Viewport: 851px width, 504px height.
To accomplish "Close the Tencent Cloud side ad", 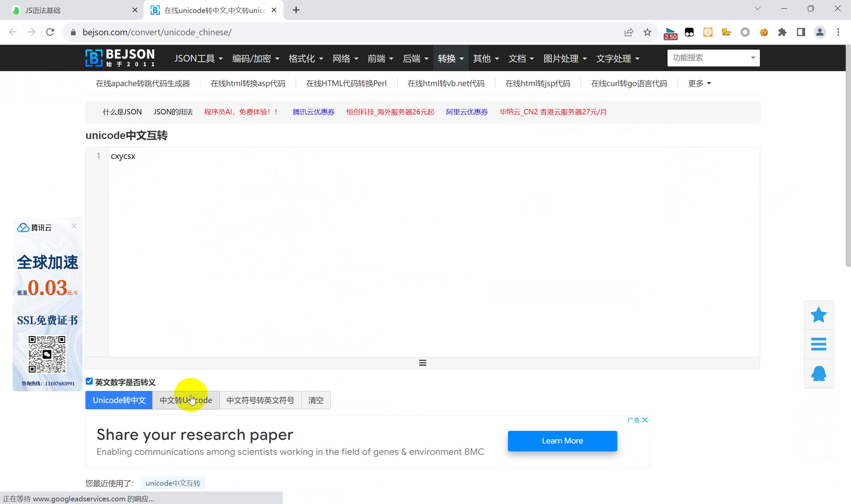I will click(74, 226).
